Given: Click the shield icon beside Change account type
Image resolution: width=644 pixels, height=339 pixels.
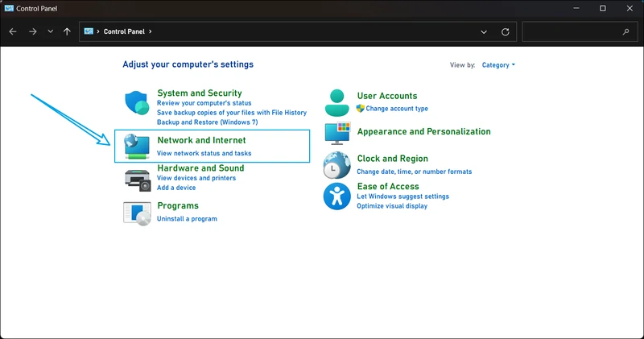Looking at the screenshot, I should click(360, 109).
